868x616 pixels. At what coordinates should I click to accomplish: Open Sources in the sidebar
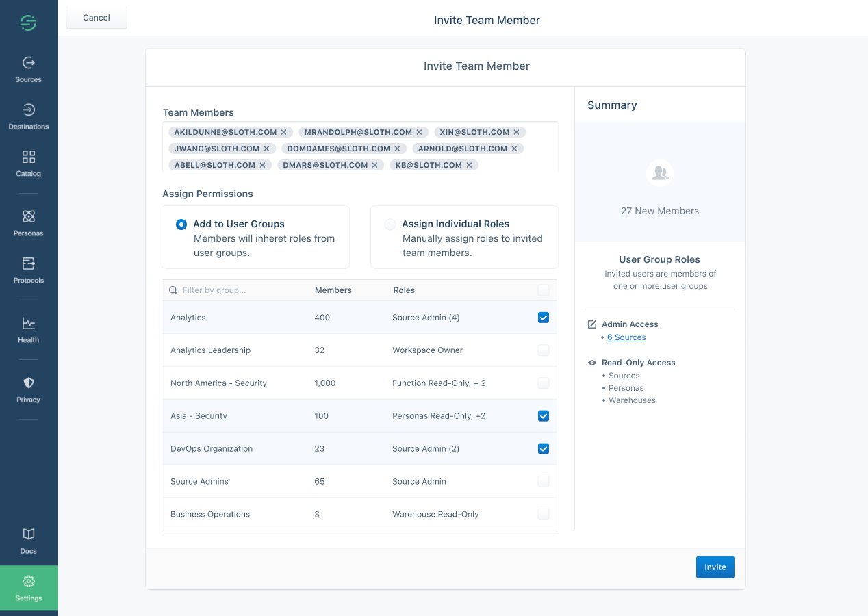click(x=29, y=70)
